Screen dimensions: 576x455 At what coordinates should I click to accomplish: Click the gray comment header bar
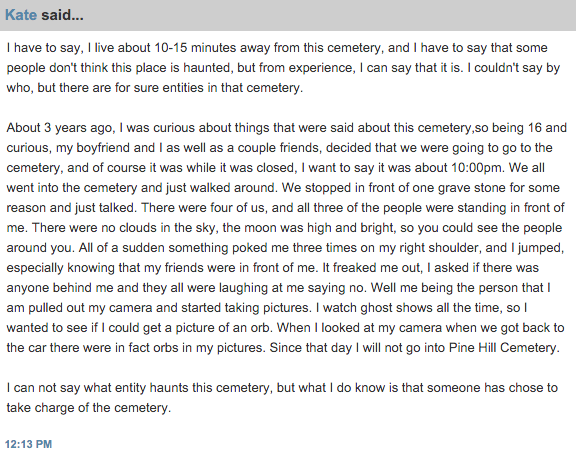288,15
